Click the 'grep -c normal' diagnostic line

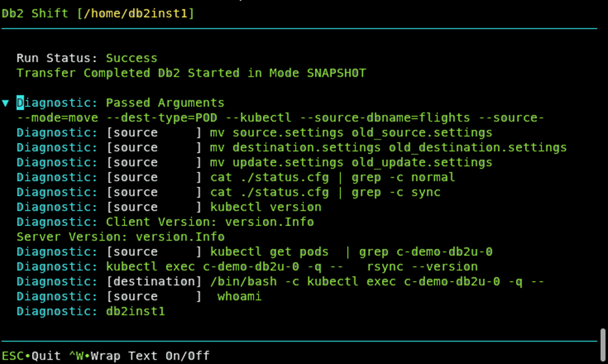click(236, 177)
